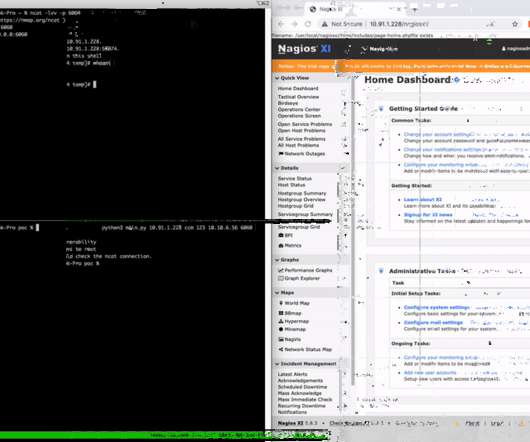Open Servicegroup Summary page
This screenshot has width=530, height=442.
click(305, 214)
